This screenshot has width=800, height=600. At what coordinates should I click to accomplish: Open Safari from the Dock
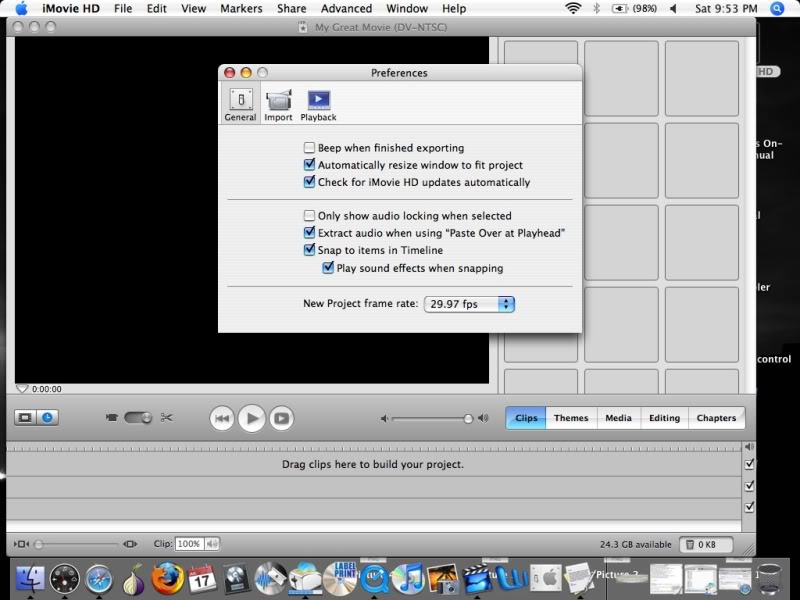[99, 580]
